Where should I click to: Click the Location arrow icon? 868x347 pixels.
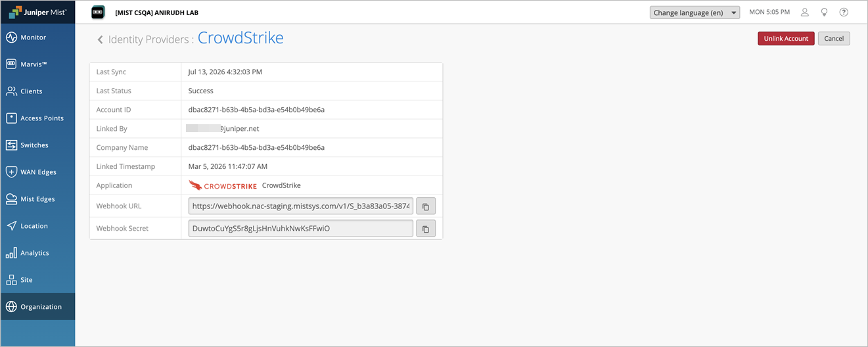[x=11, y=226]
